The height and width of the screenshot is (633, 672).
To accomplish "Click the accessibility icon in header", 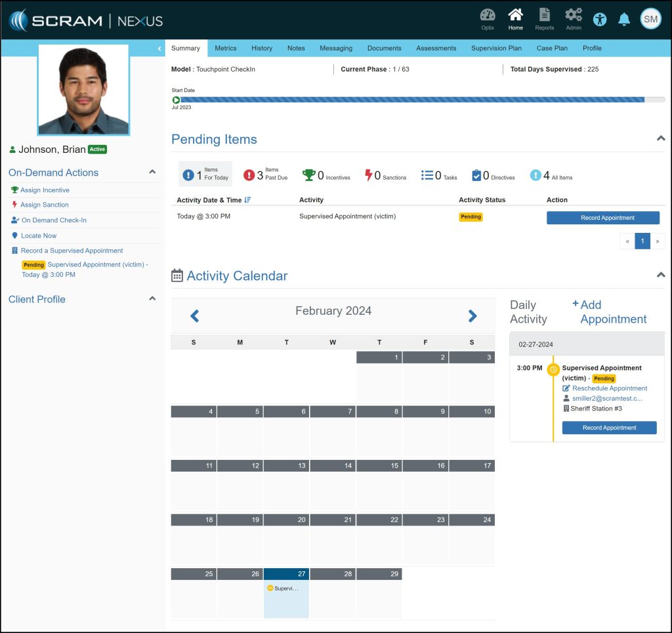I will [600, 20].
